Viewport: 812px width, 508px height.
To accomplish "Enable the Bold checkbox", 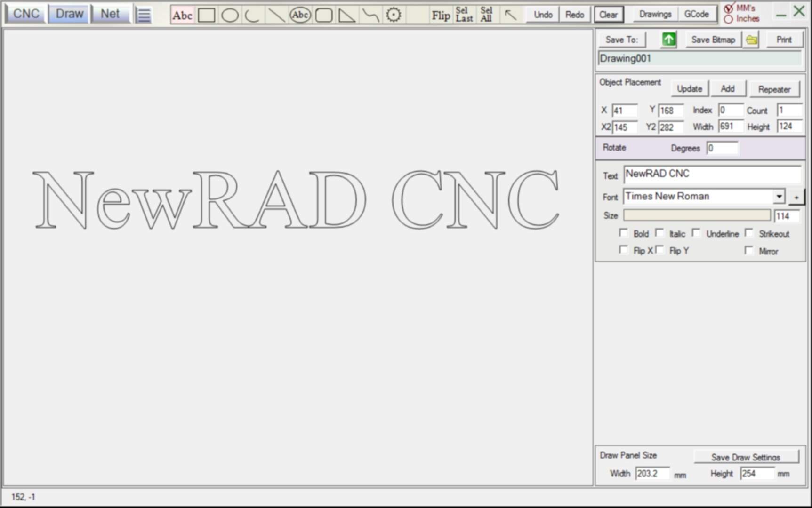I will point(623,233).
